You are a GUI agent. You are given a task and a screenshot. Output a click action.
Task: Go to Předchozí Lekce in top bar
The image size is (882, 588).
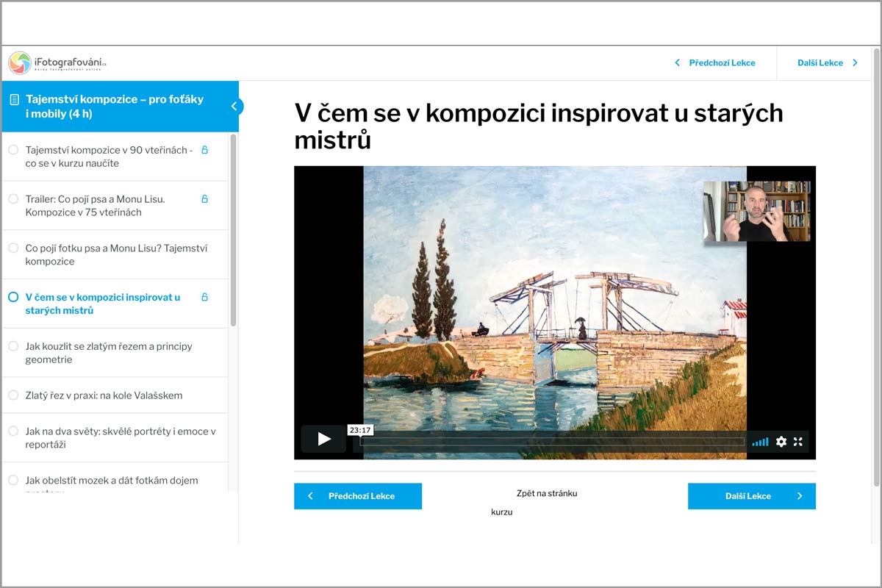click(722, 63)
